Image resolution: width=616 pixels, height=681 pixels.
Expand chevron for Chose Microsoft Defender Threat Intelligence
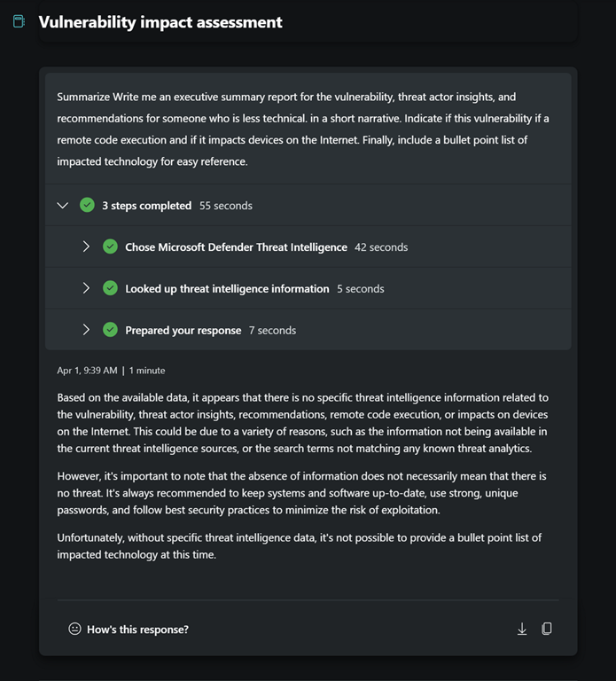click(86, 247)
